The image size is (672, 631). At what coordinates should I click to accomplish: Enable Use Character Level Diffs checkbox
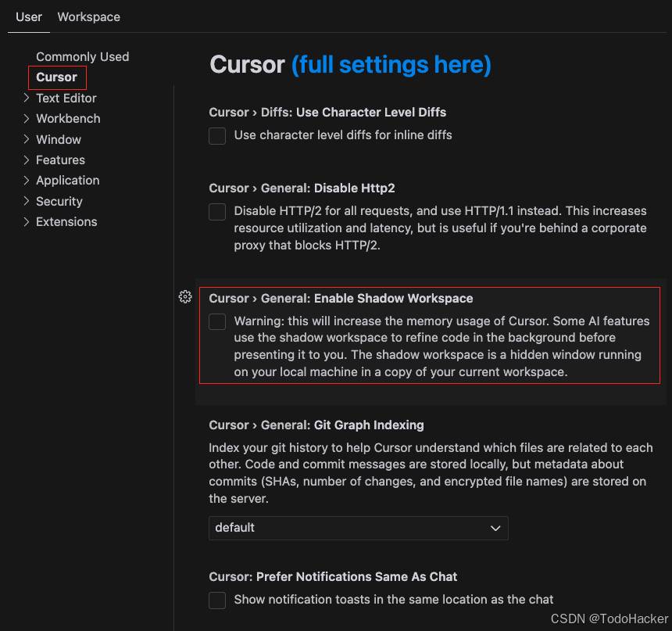[217, 135]
